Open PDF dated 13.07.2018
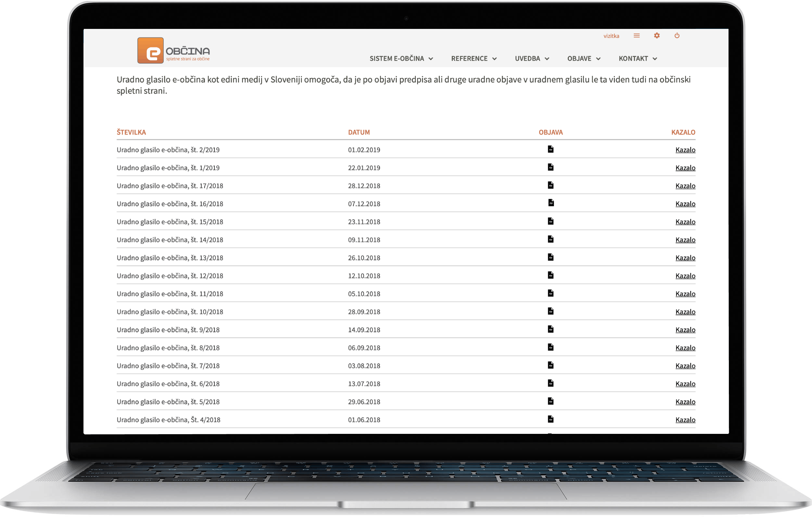 (x=550, y=383)
